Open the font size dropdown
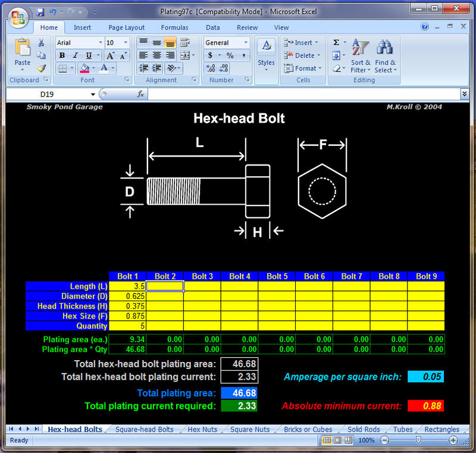Viewport: 476px width, 453px height. tap(126, 42)
